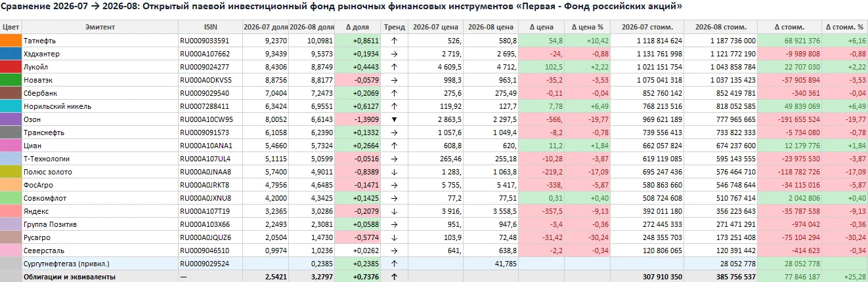The width and height of the screenshot is (868, 282).
Task: Click the Δ цена % column header
Action: (587, 27)
